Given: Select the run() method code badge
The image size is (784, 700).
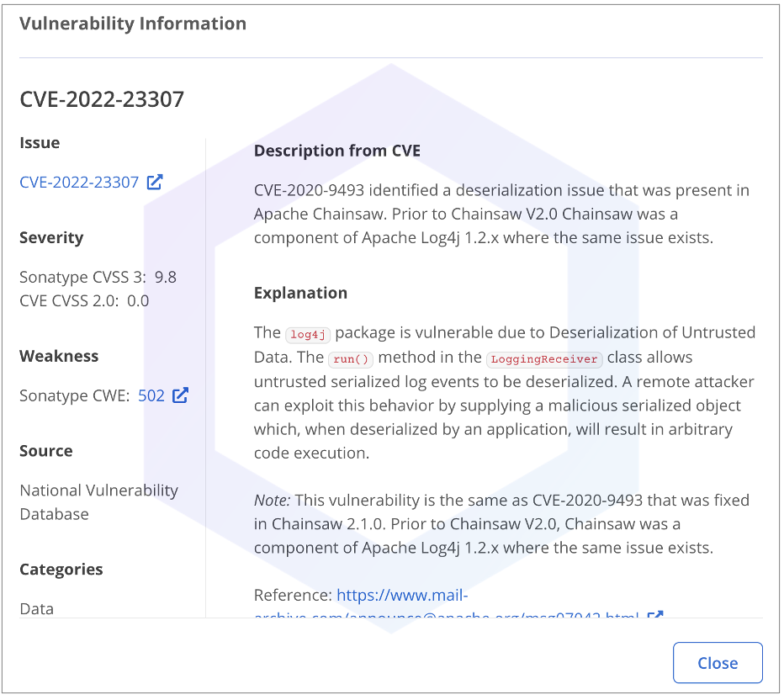Looking at the screenshot, I should (x=352, y=359).
